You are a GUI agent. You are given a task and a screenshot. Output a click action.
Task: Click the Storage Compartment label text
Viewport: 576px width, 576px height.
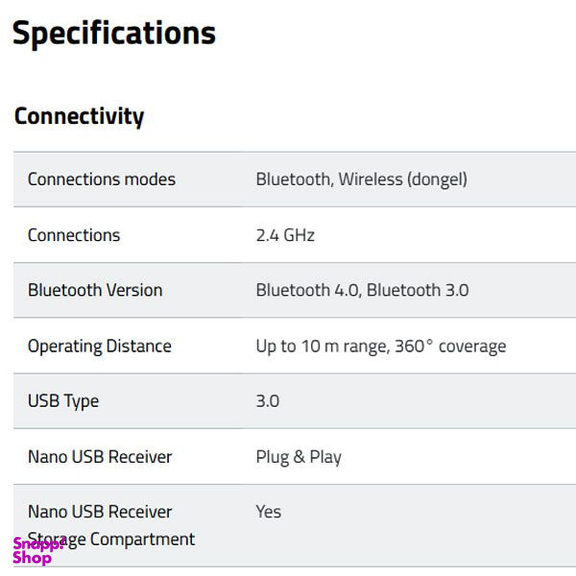(x=111, y=540)
